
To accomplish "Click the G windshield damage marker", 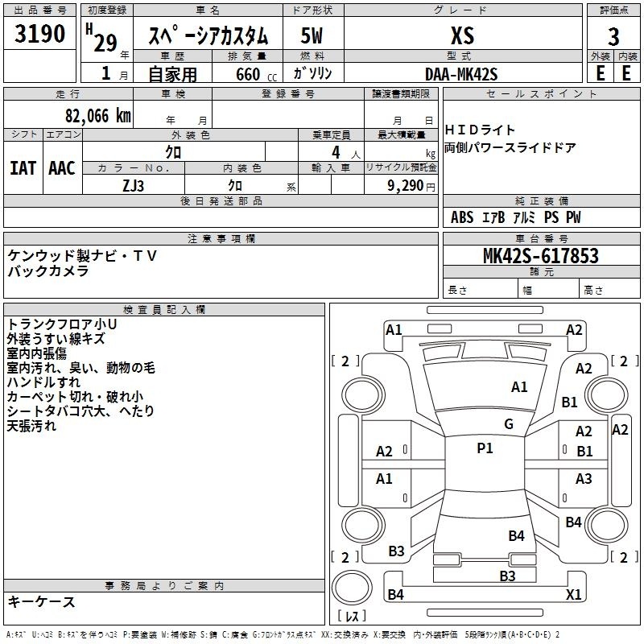I will pos(508,424).
